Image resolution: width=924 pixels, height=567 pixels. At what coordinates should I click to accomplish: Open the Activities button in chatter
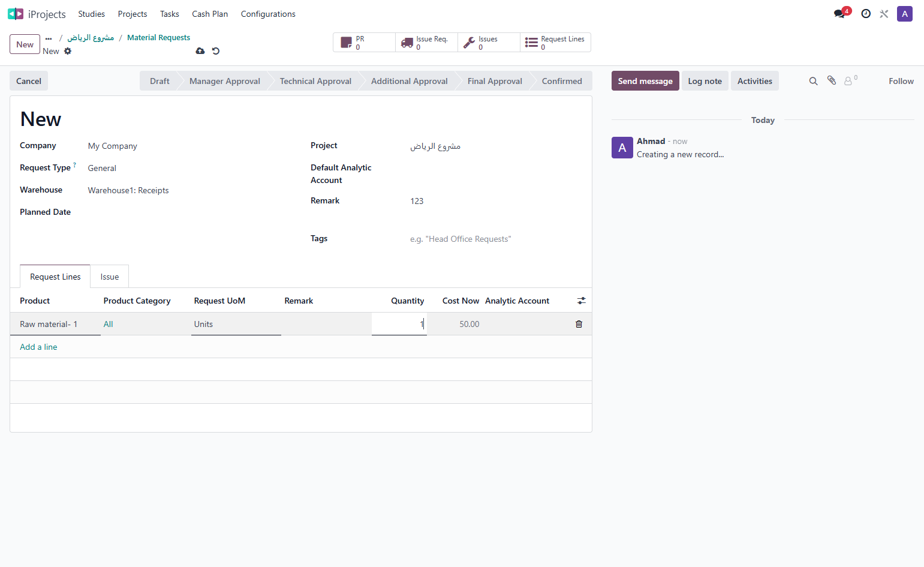coord(755,81)
